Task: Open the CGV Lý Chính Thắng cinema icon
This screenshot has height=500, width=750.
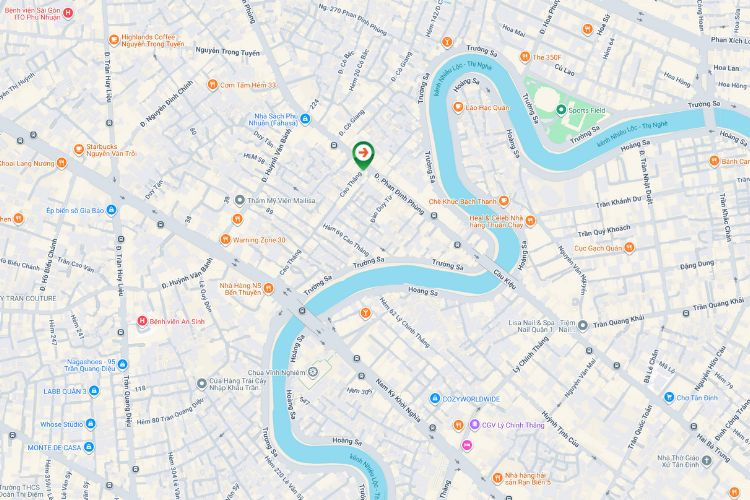Action: point(474,424)
